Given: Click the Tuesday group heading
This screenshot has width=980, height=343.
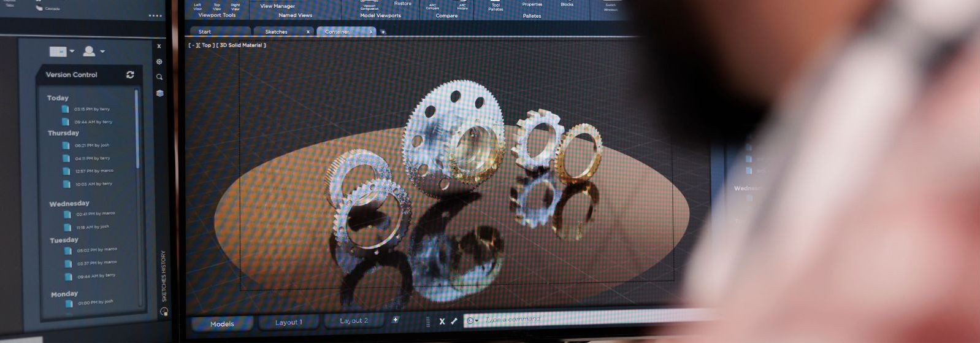Looking at the screenshot, I should (64, 240).
